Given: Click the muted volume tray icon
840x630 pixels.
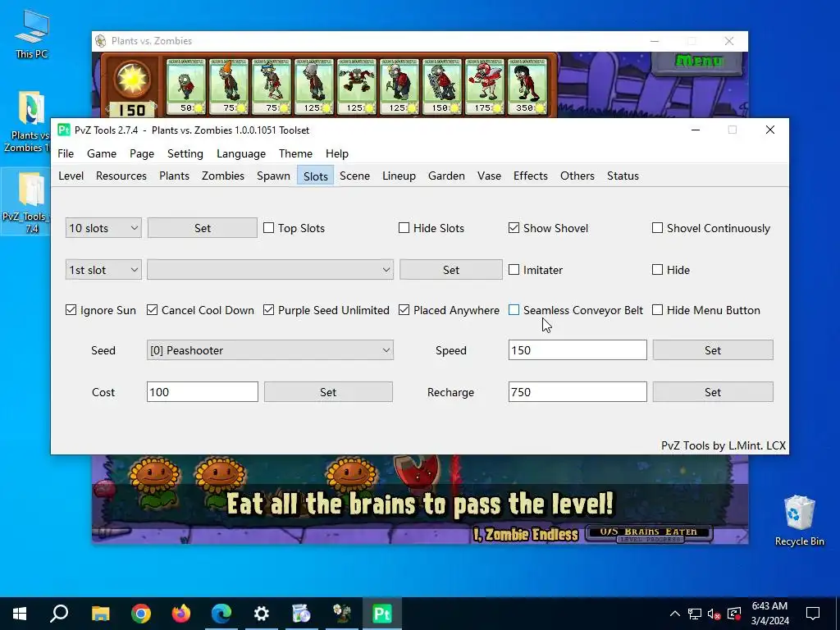Looking at the screenshot, I should (x=714, y=614).
